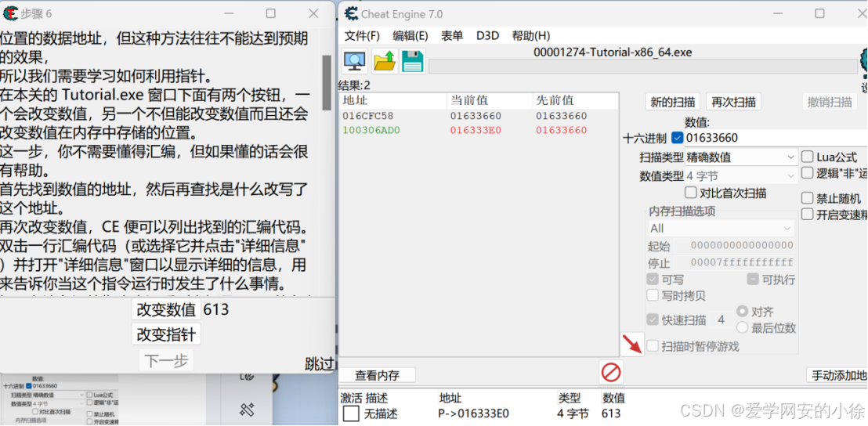This screenshot has width=868, height=426.
Task: Select result row address 100306AD0
Action: 371,131
